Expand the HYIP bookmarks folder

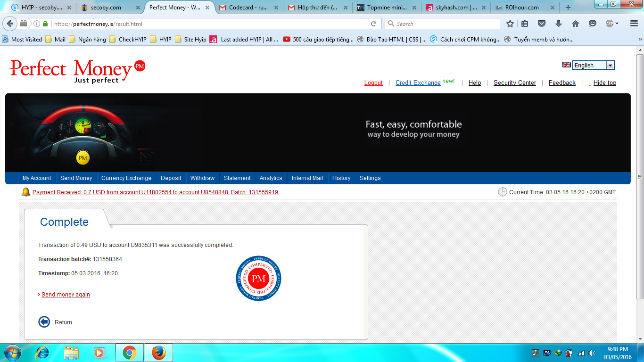[160, 40]
